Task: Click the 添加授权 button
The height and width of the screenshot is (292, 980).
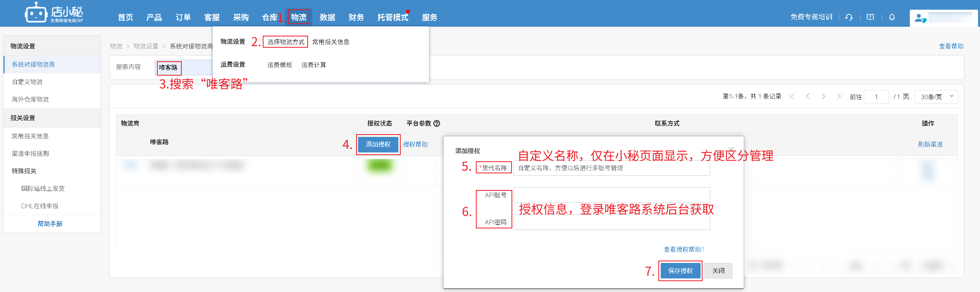Action: pyautogui.click(x=378, y=144)
